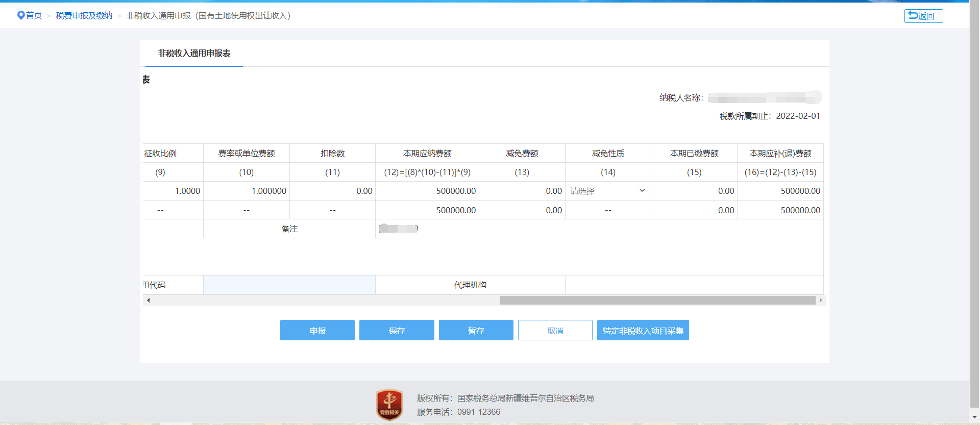Click the 保存 save button

(x=397, y=330)
